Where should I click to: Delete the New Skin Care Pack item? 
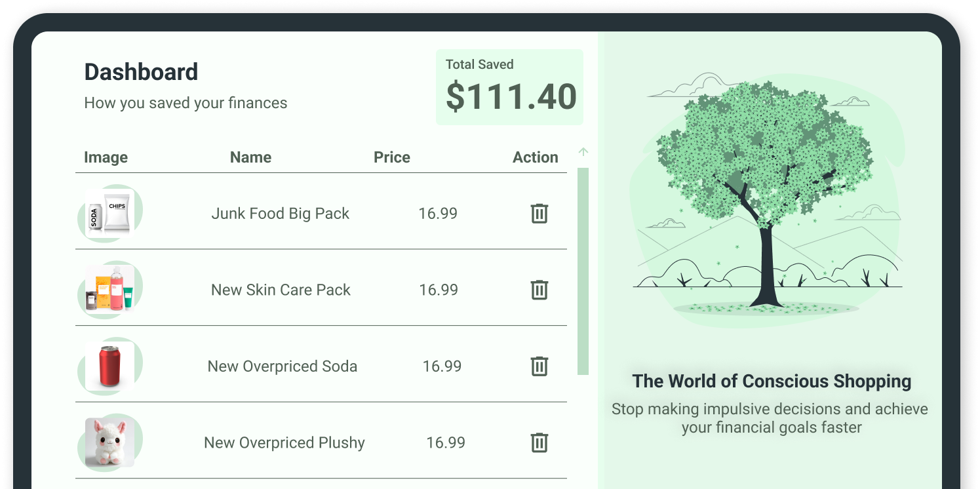[539, 290]
